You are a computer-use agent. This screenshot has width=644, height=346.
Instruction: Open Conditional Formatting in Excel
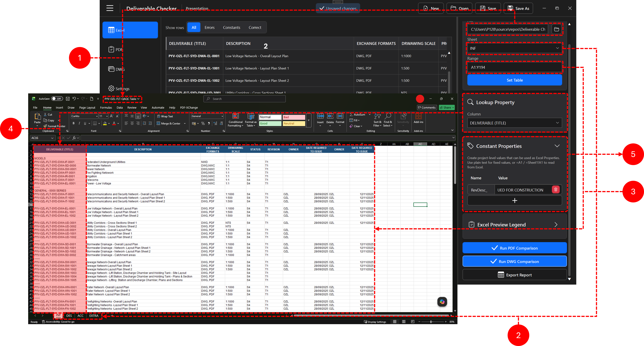coord(235,120)
